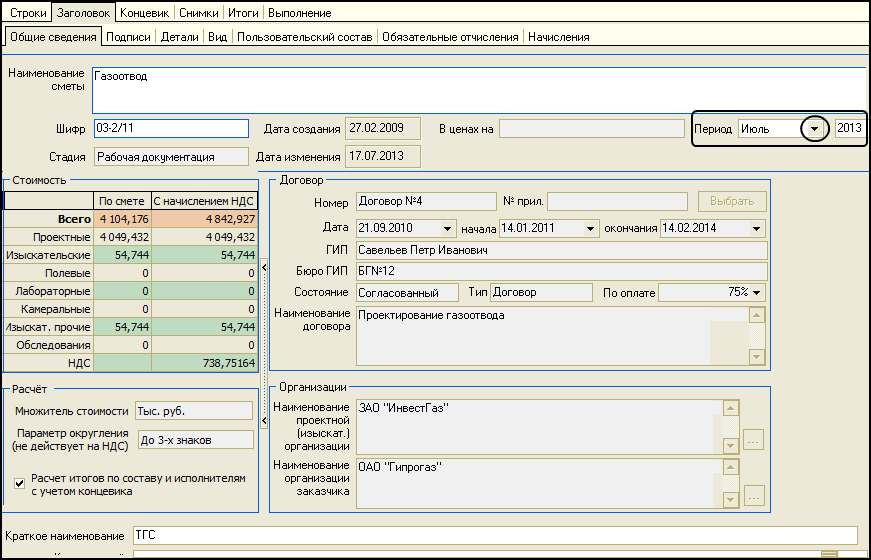Toggle Расчет итогов по составу checkbox

(x=19, y=484)
